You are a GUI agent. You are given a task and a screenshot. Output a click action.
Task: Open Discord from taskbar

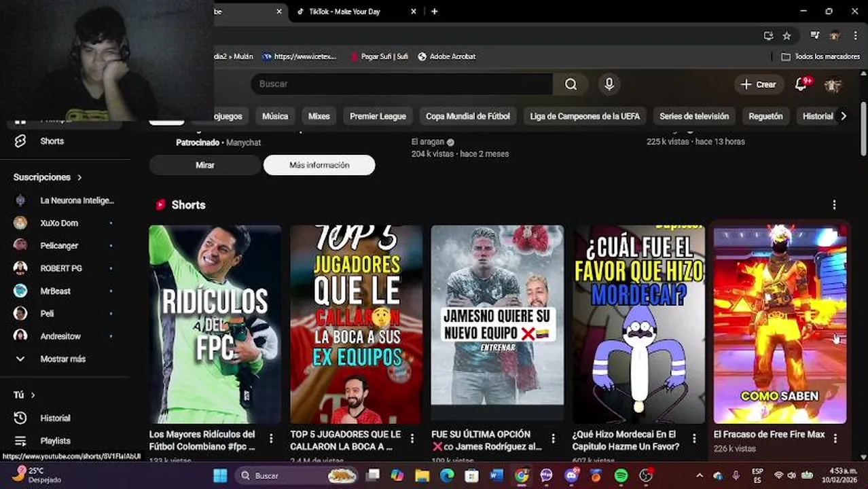tap(571, 475)
